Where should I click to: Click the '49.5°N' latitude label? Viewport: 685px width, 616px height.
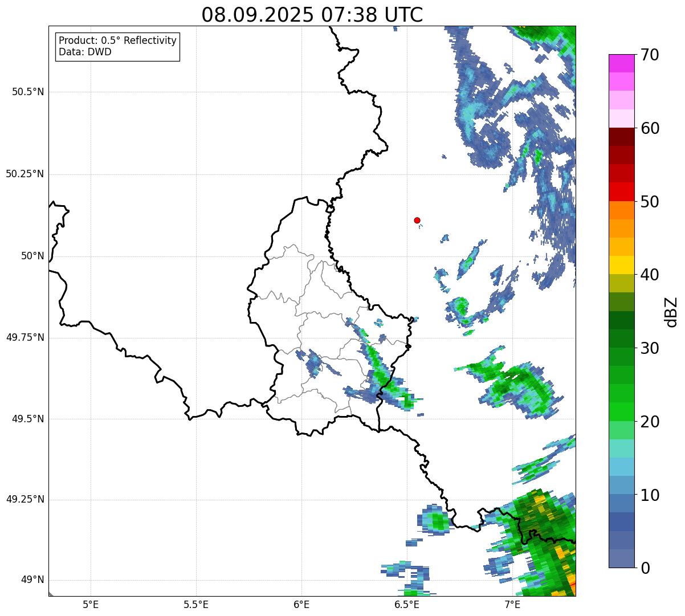click(27, 419)
